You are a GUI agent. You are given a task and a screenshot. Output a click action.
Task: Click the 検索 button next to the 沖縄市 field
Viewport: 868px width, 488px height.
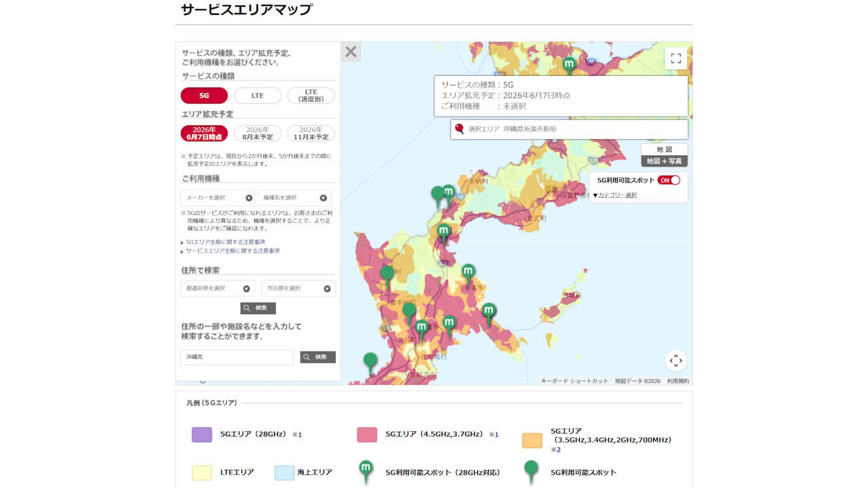(x=318, y=357)
